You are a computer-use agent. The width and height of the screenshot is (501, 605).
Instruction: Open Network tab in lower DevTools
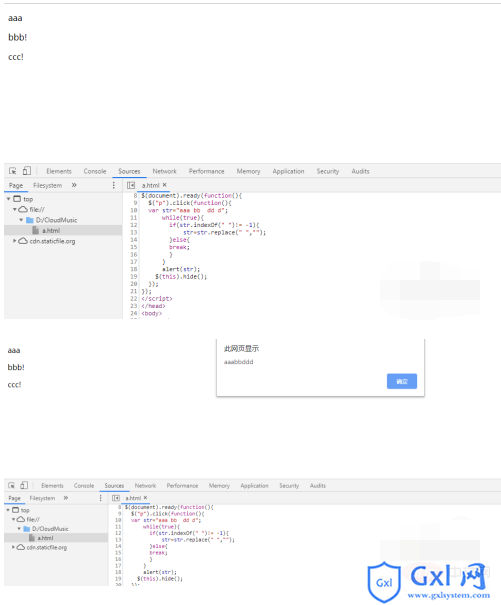tap(145, 486)
